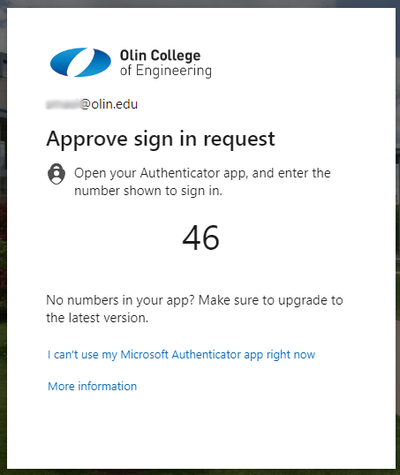Click the Approve sign in request heading
400x475 pixels.
pos(161,139)
